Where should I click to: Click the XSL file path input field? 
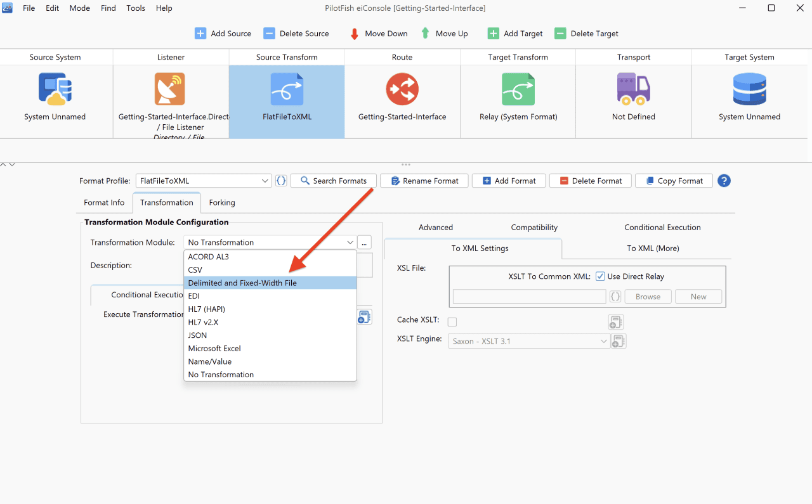pyautogui.click(x=530, y=297)
